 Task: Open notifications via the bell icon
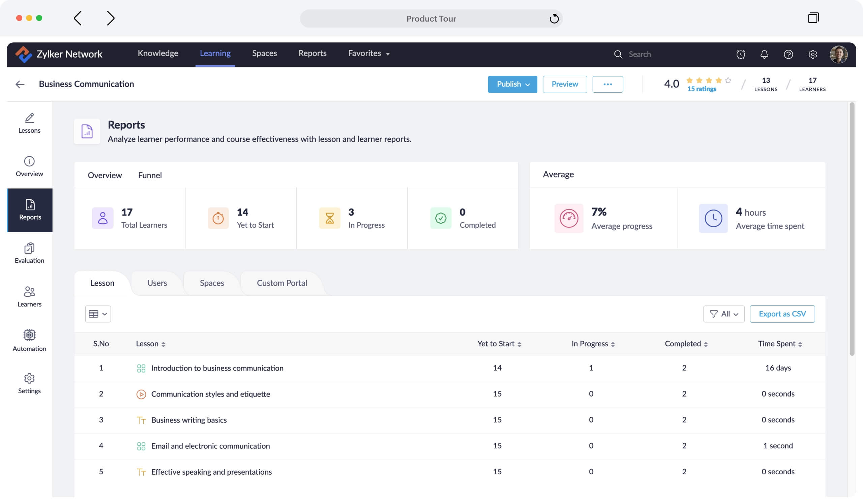765,54
